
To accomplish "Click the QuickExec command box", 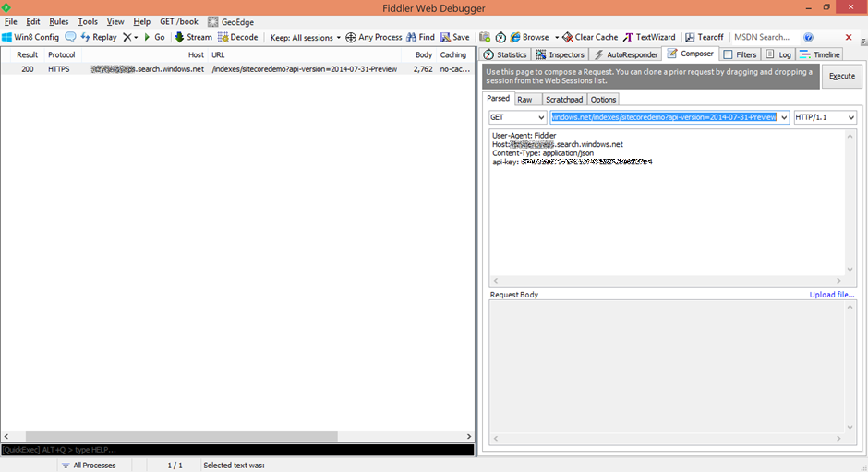I will (x=237, y=450).
